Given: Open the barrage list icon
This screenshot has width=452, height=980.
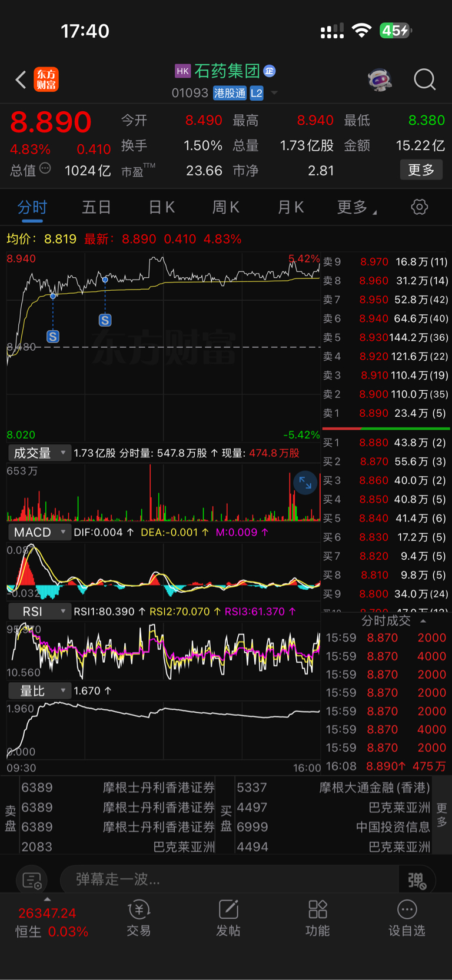Looking at the screenshot, I should 32,881.
